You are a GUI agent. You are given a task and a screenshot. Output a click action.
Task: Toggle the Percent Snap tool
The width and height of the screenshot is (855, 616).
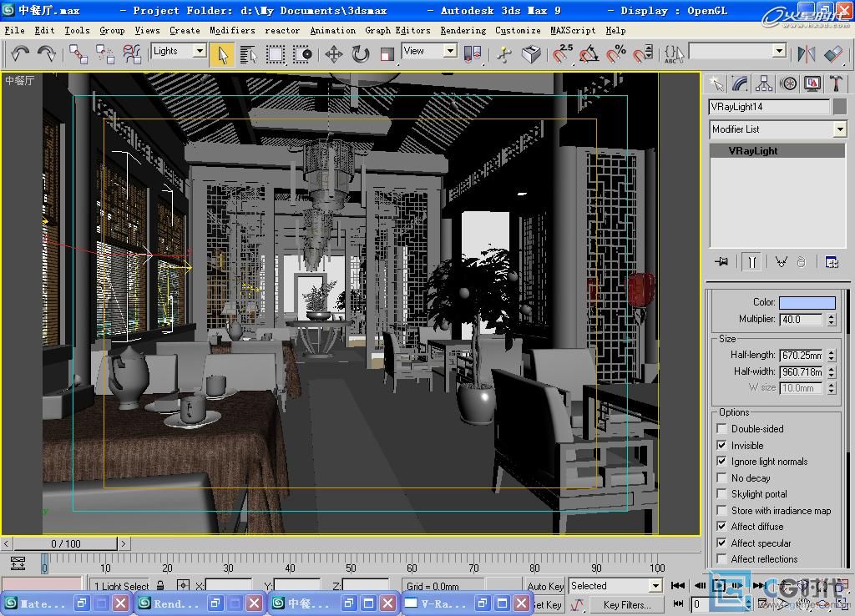[616, 54]
